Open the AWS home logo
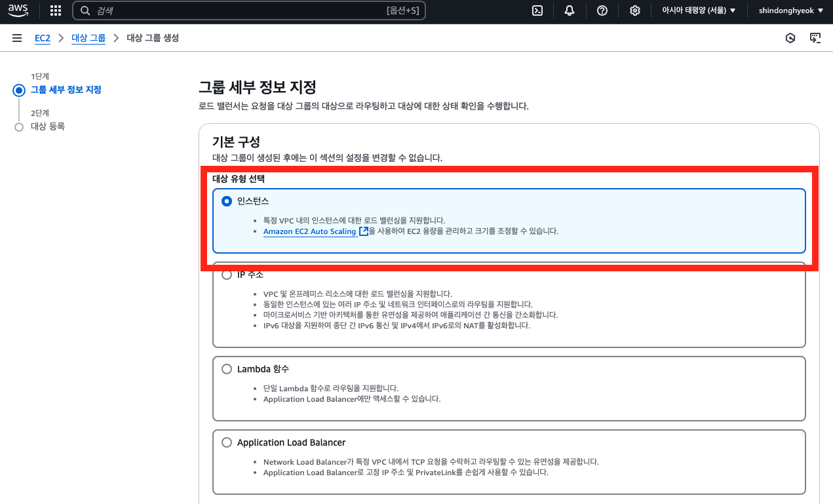 (x=18, y=10)
